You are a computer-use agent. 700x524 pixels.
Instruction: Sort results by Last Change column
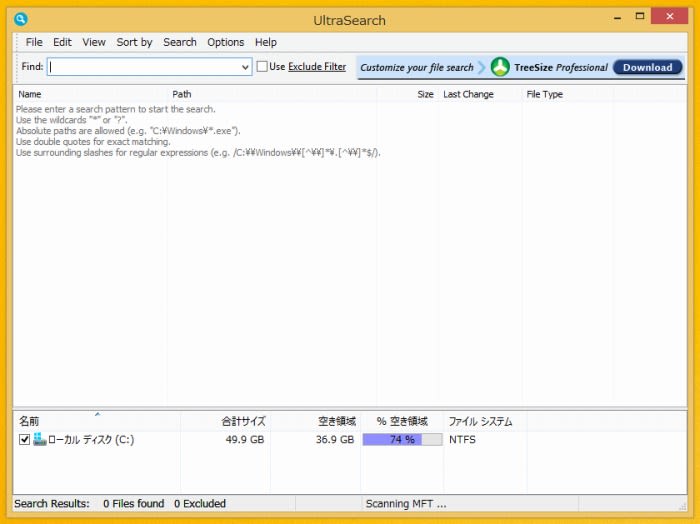pyautogui.click(x=466, y=94)
